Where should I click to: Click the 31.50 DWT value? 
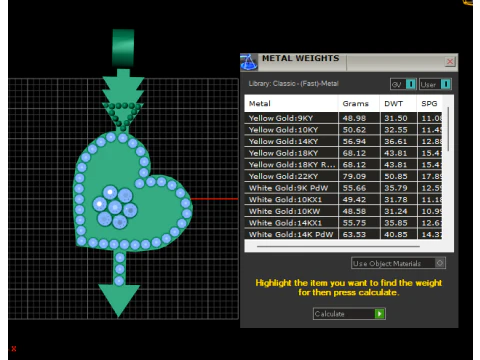396,118
